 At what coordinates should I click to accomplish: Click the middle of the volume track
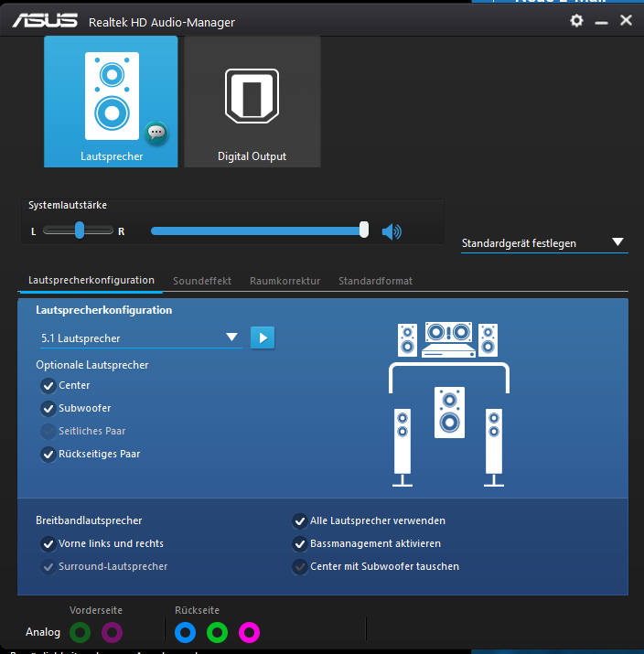(x=258, y=231)
